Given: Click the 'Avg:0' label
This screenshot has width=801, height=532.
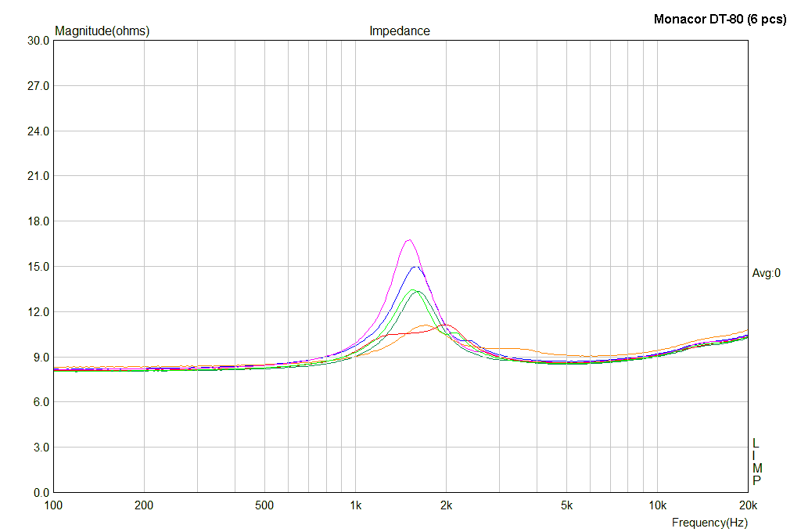Looking at the screenshot, I should pyautogui.click(x=767, y=273).
